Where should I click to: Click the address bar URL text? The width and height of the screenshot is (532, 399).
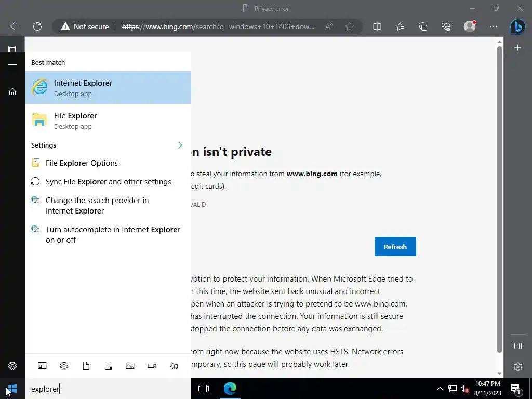coord(218,26)
